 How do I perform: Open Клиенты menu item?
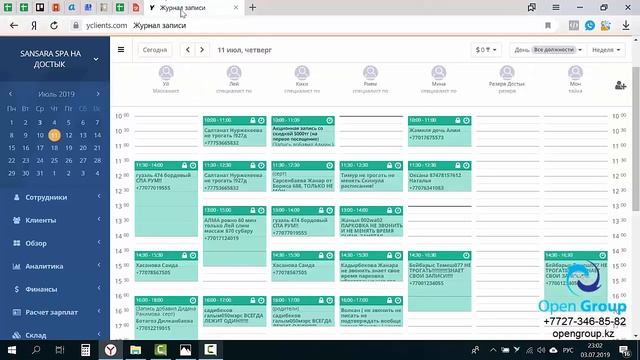click(x=41, y=220)
